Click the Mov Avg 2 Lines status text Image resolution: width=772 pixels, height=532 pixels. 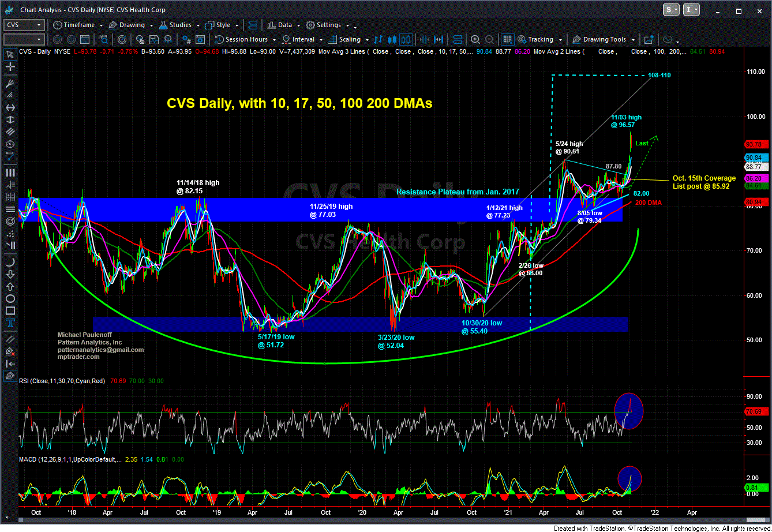(x=560, y=51)
